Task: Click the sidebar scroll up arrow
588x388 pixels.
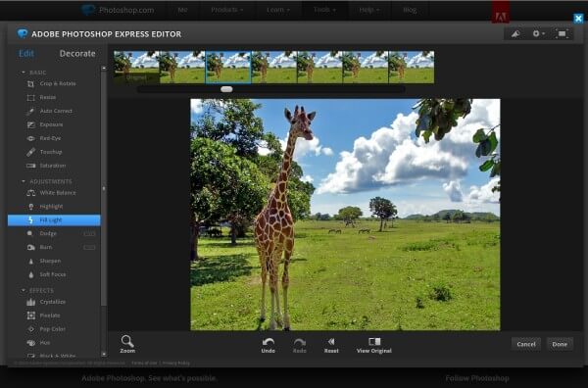Action: point(104,69)
